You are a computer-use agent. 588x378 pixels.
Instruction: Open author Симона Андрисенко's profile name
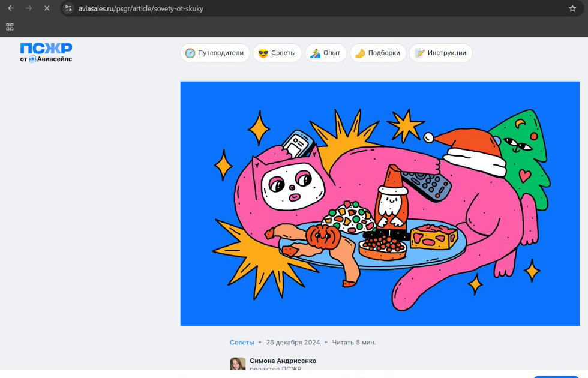click(283, 361)
